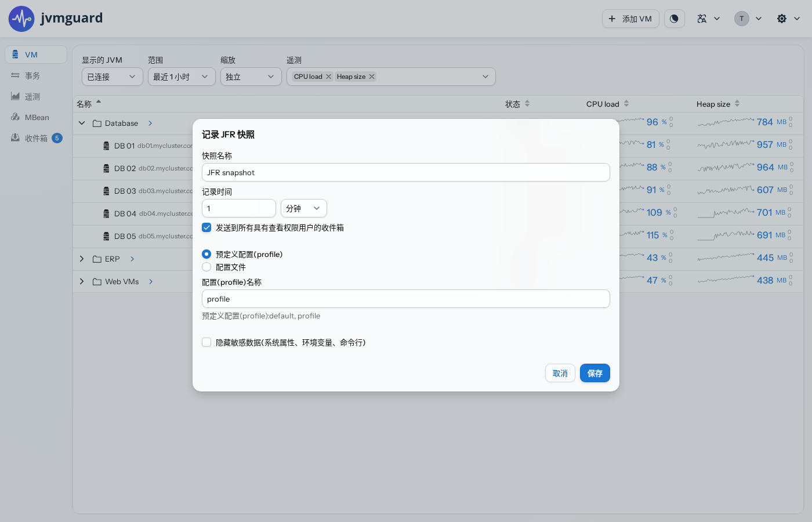Open the 遥测 multi-select dropdown arrow

[x=485, y=77]
